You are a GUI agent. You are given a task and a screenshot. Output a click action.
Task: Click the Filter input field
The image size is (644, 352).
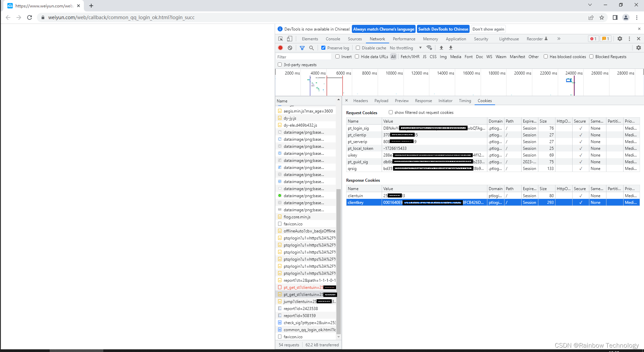tap(304, 57)
